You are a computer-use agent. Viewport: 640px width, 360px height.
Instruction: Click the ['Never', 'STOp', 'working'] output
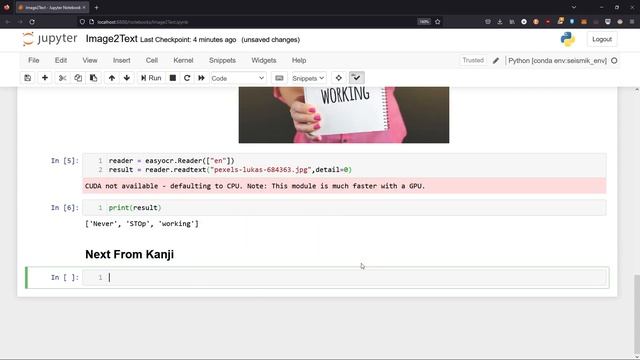[x=142, y=224]
